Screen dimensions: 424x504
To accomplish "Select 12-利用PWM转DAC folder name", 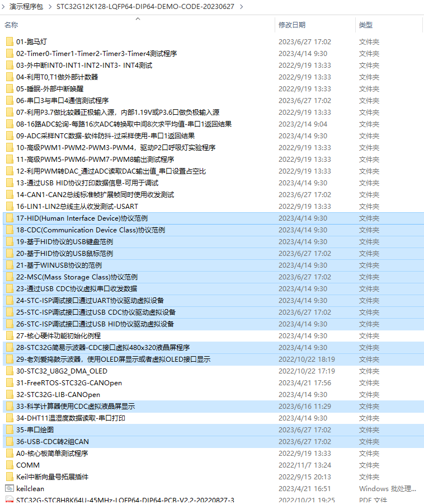I will (111, 171).
